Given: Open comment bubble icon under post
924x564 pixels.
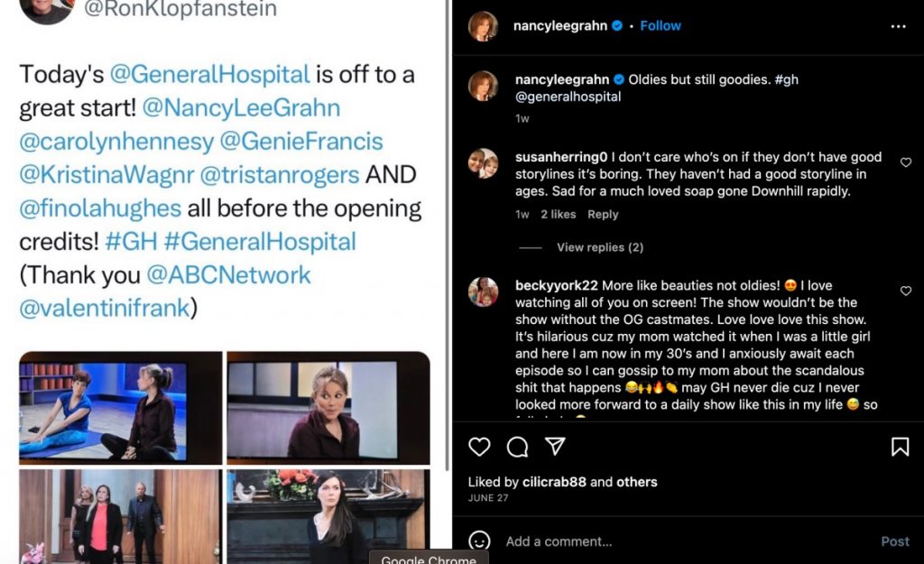Looking at the screenshot, I should 517,447.
